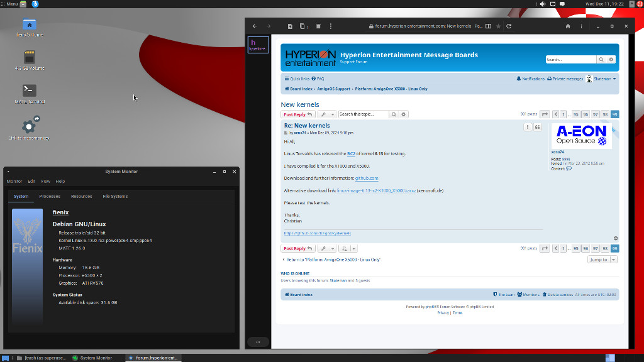Screen dimensions: 644x362
Task: Open display and sorting options dropdown
Action: tap(348, 248)
